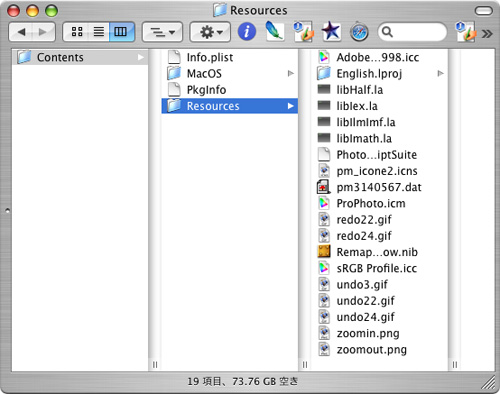Click the first column's resize handle

click(x=155, y=365)
